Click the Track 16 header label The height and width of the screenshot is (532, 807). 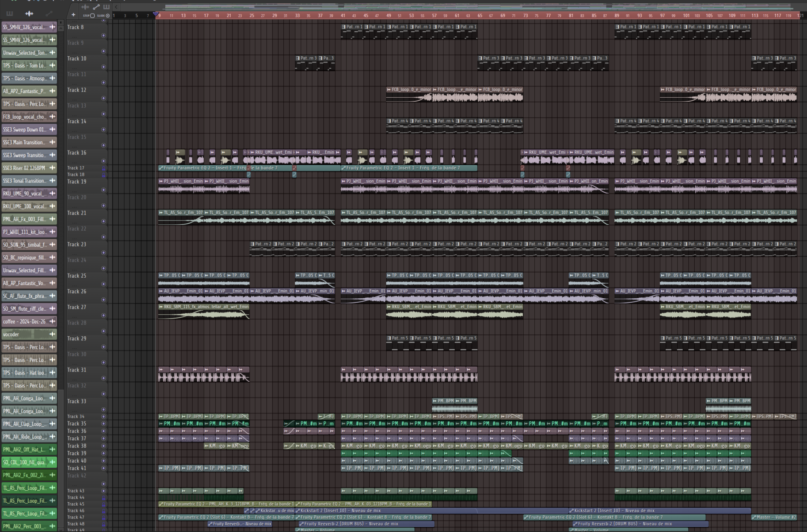[x=77, y=153]
